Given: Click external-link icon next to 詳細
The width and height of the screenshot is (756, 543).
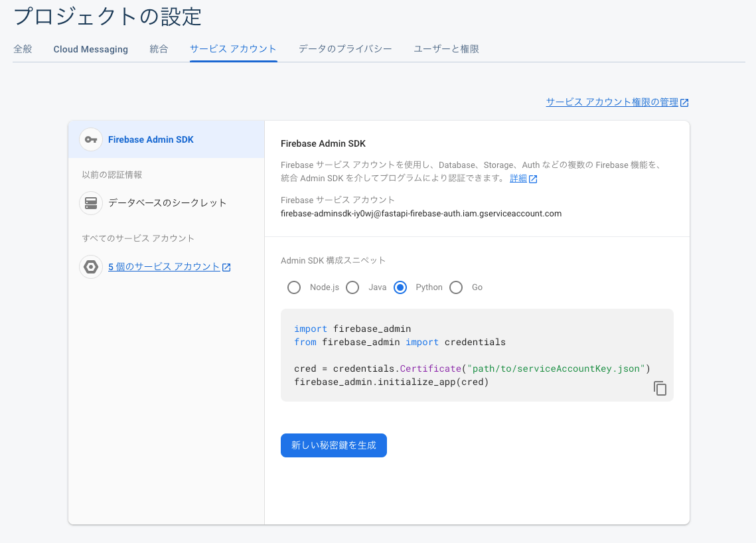Looking at the screenshot, I should (x=533, y=179).
